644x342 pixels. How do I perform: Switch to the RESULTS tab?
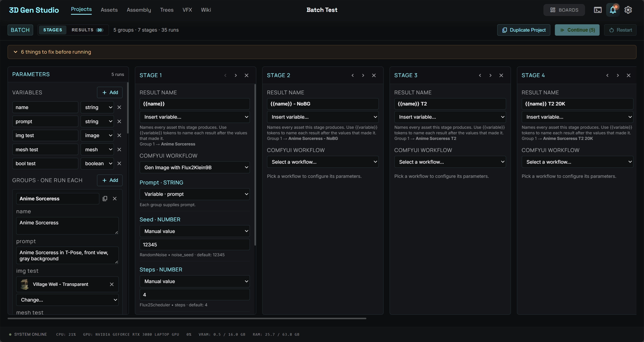coord(87,30)
